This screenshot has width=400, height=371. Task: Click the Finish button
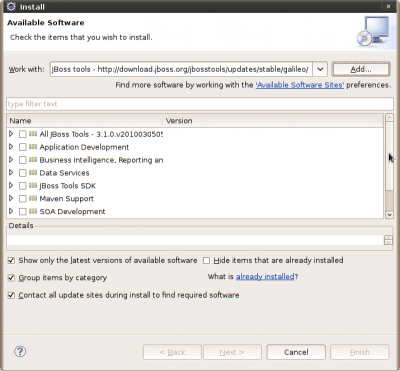pyautogui.click(x=360, y=352)
